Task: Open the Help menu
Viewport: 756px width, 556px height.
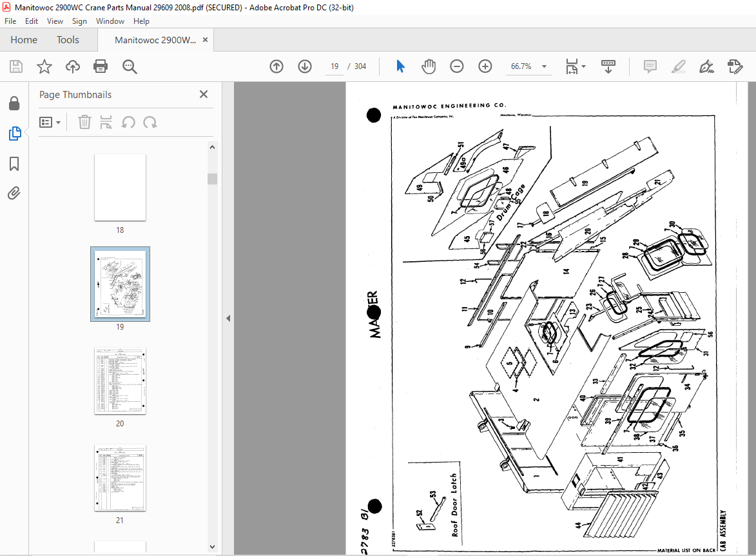Action: pos(141,21)
